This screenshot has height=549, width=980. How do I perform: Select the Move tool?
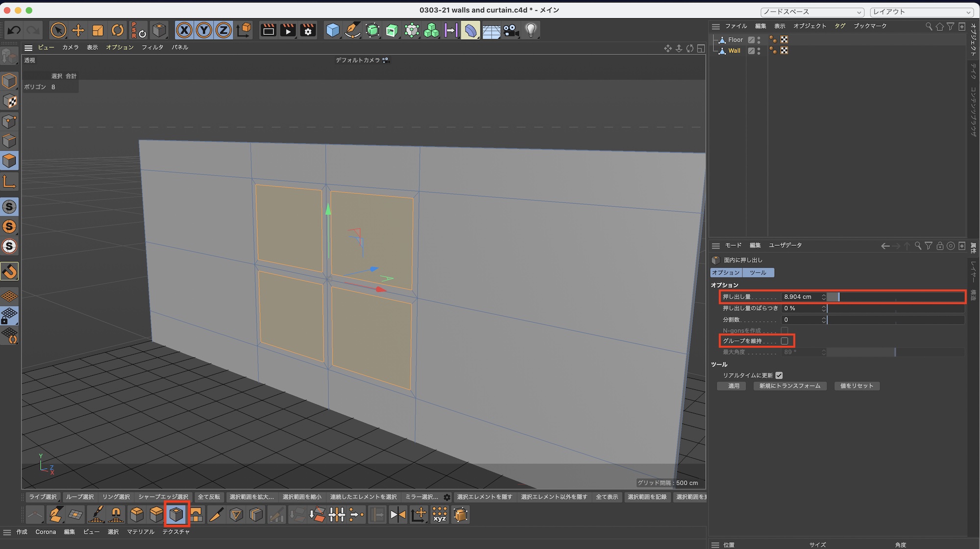[78, 30]
